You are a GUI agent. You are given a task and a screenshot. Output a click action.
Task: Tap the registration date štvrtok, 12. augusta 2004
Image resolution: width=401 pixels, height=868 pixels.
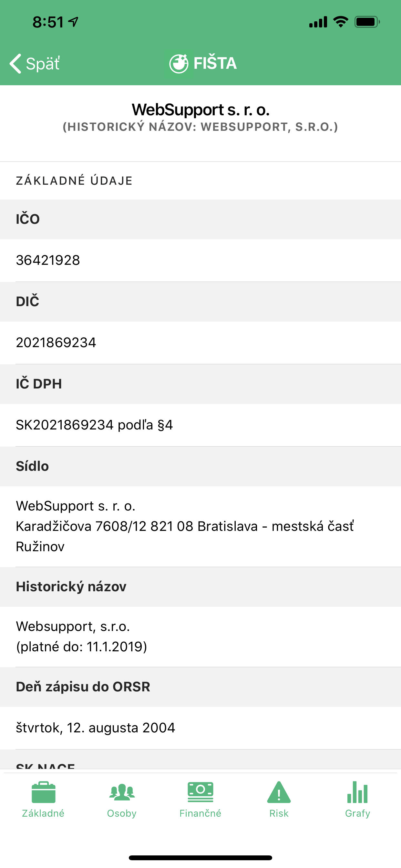point(95,728)
